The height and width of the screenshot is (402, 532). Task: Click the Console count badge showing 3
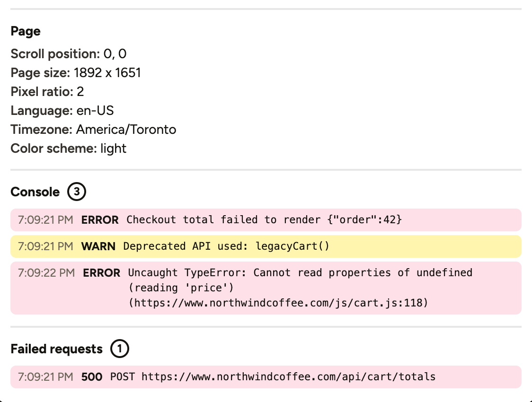click(77, 192)
